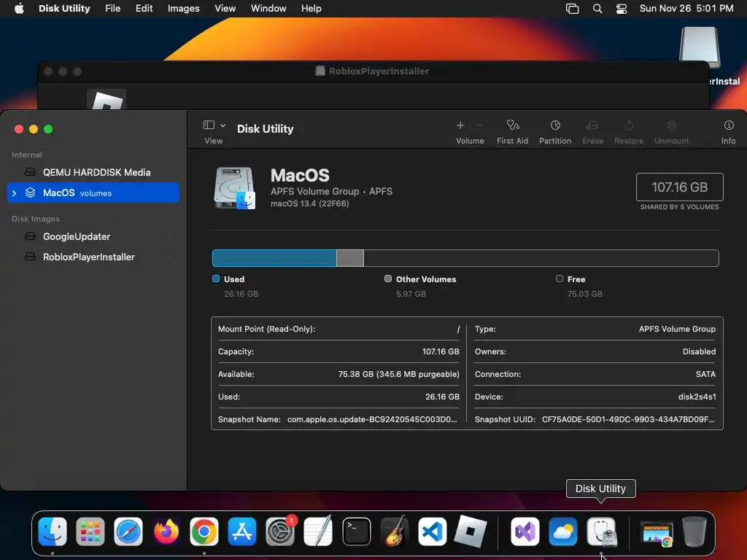Viewport: 747px width, 560px height.
Task: Open the Images menu
Action: click(183, 9)
